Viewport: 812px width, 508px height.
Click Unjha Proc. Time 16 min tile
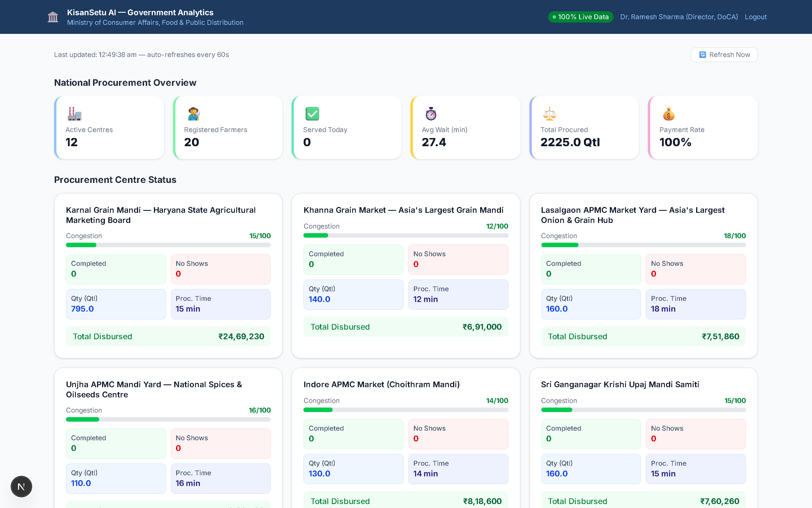click(x=220, y=478)
